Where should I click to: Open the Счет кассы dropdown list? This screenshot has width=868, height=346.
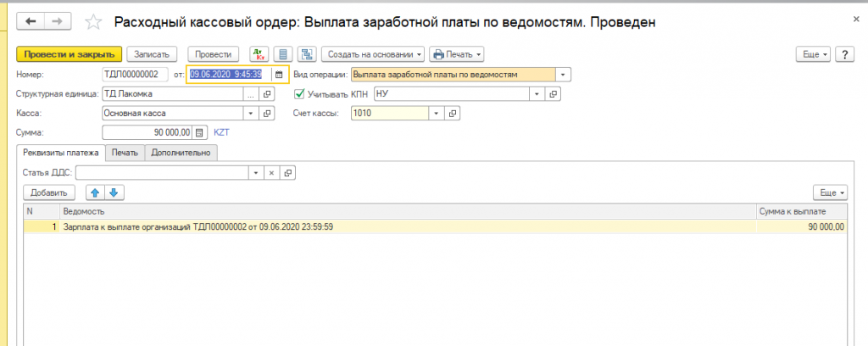(x=436, y=113)
